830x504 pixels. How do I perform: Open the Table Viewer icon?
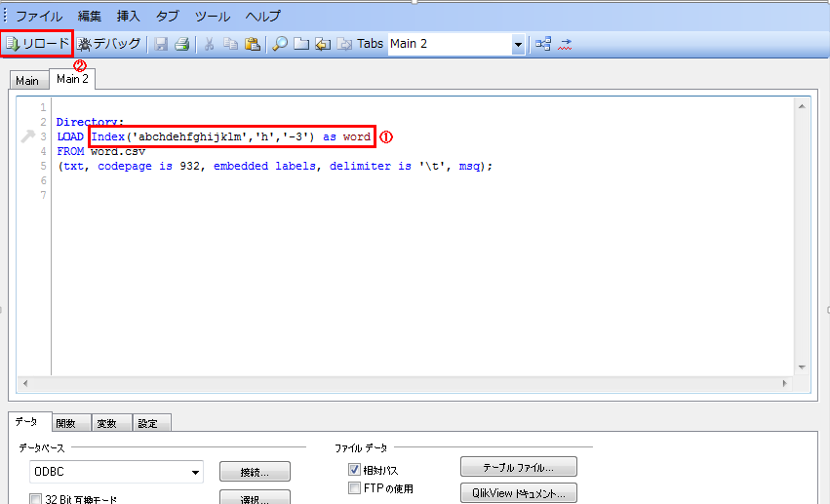[543, 44]
